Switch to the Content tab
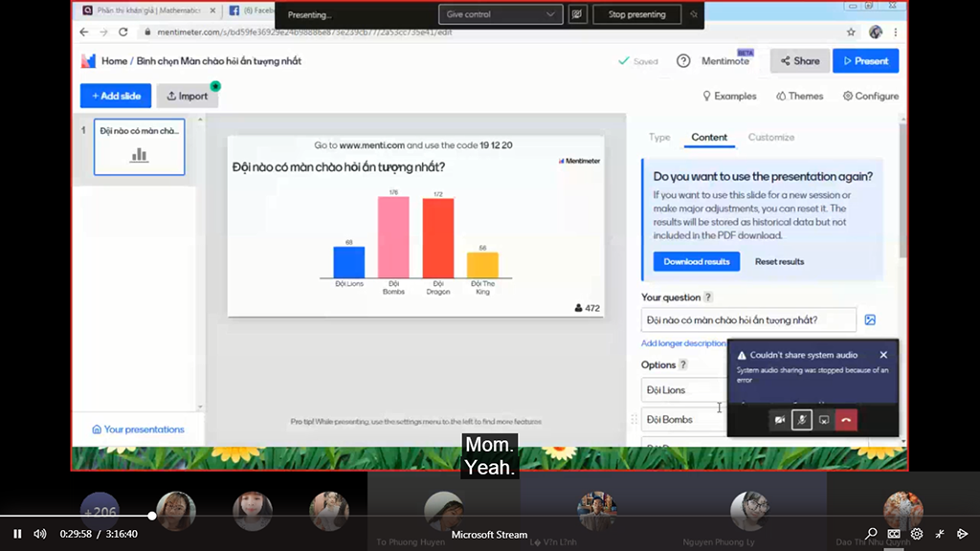Viewport: 980px width, 551px height. tap(709, 138)
